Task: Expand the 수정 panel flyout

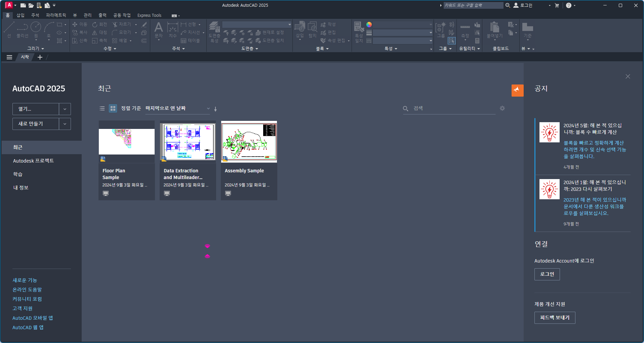Action: point(110,48)
